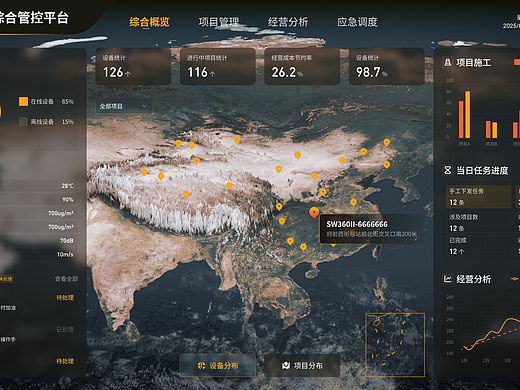
Task: Click the 涉及项目数 12条 cell
Action: pyautogui.click(x=479, y=222)
